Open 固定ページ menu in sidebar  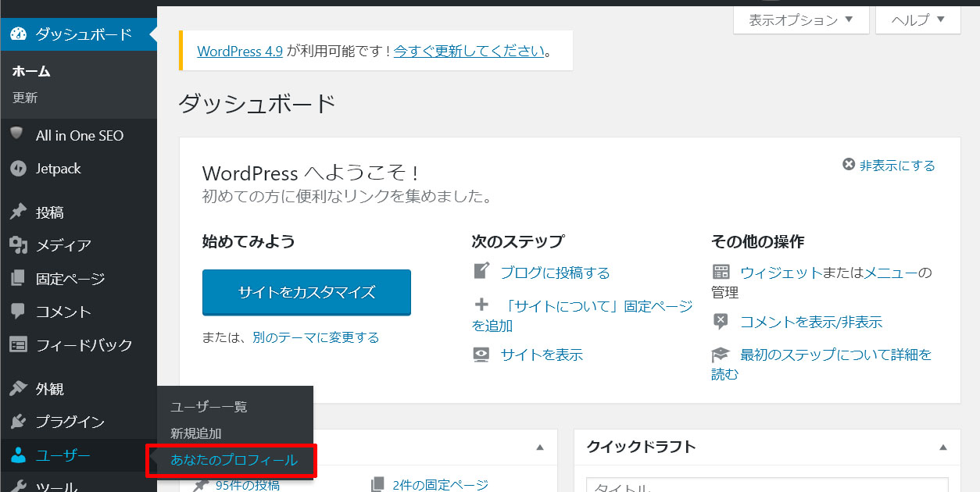[78, 278]
